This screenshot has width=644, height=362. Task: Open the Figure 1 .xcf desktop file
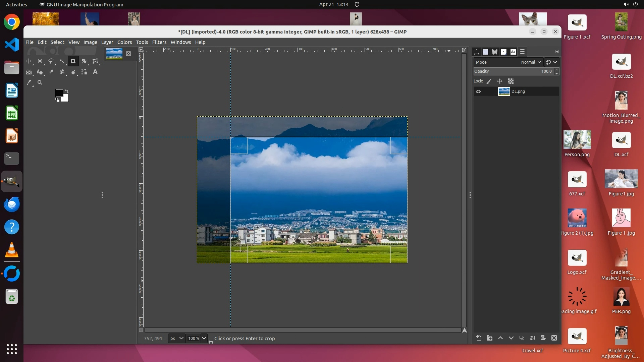pos(577,23)
